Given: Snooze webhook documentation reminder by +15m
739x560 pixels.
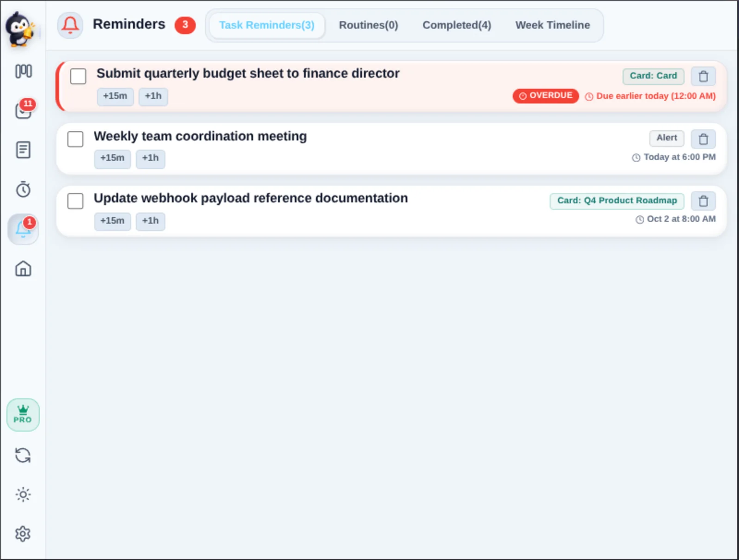Looking at the screenshot, I should coord(112,221).
